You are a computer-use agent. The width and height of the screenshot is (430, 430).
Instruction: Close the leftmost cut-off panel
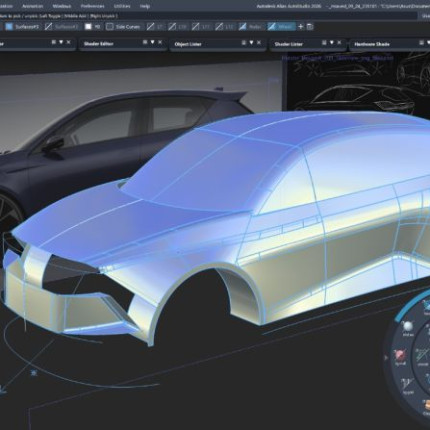coord(69,42)
